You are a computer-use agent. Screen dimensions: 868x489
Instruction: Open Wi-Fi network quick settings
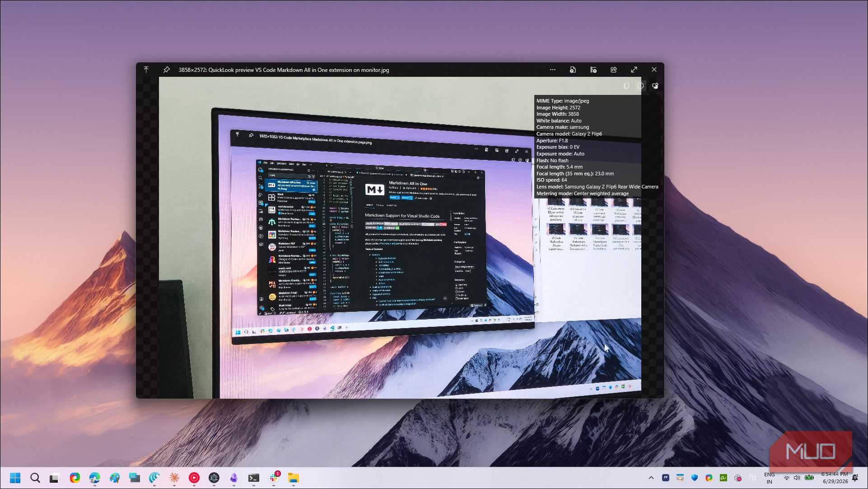786,478
